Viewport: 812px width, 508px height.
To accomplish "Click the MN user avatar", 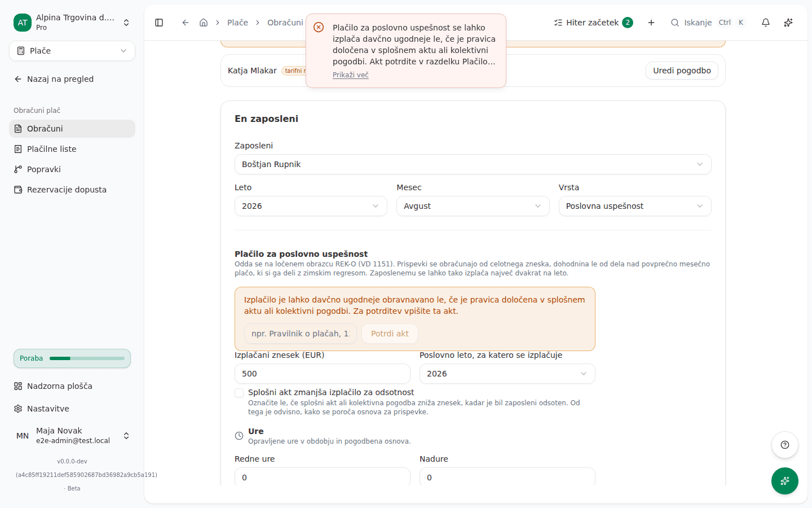I will click(23, 436).
